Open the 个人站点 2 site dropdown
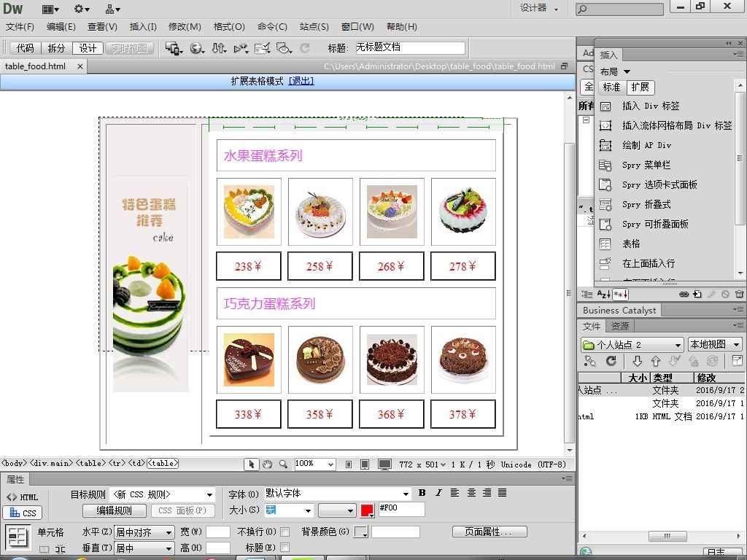 tap(632, 344)
